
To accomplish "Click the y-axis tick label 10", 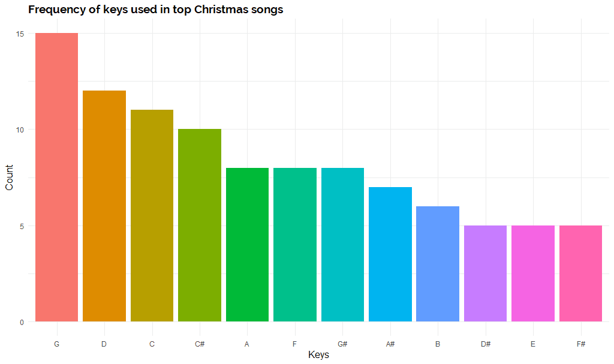I will coord(20,130).
